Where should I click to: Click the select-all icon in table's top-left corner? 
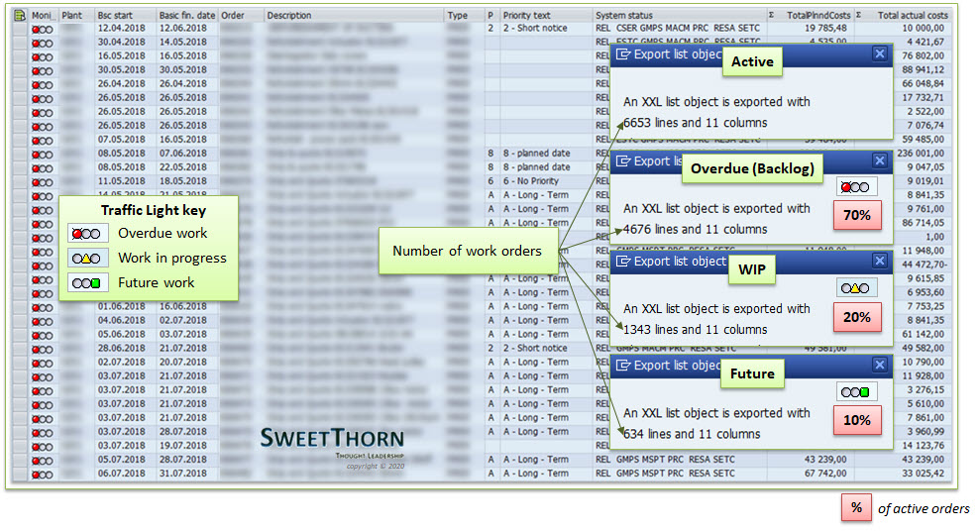[19, 16]
